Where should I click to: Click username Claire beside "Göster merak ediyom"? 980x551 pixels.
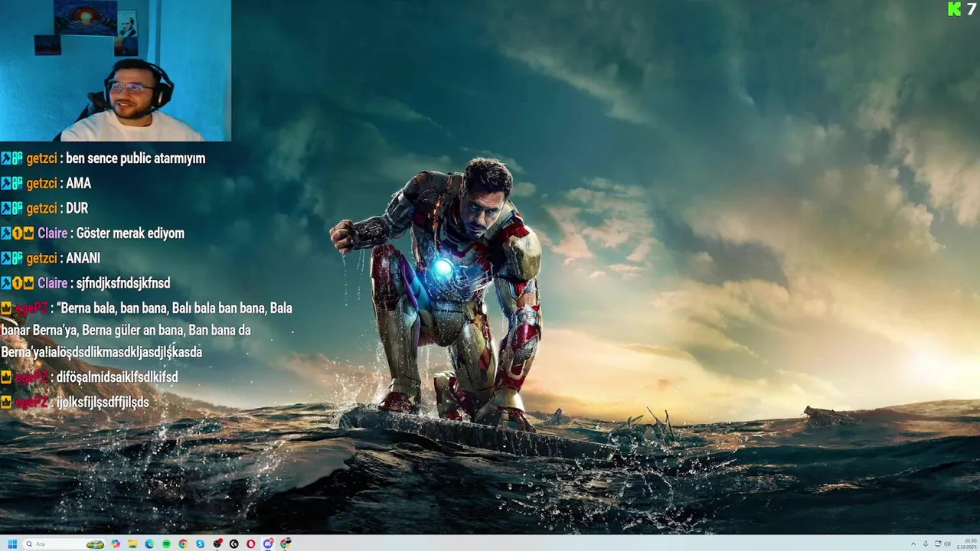[x=52, y=233]
